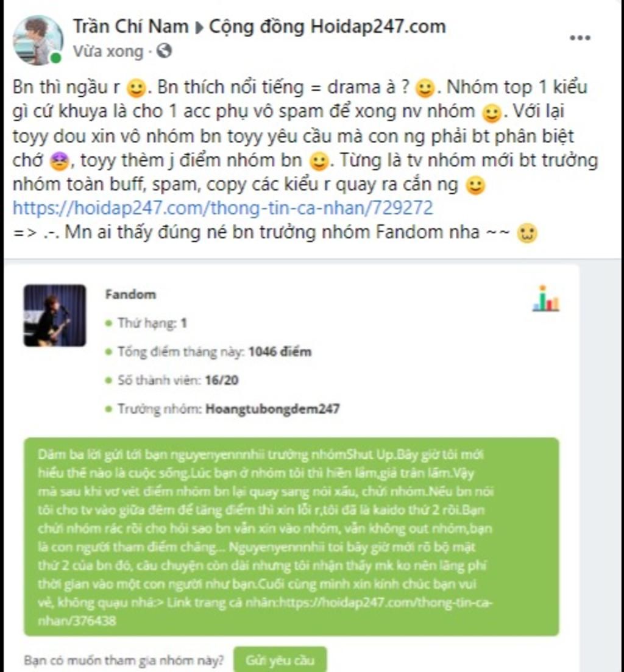Open the Trần Chí Nam author name link
Image resolution: width=624 pixels, height=672 pixels.
click(x=131, y=27)
